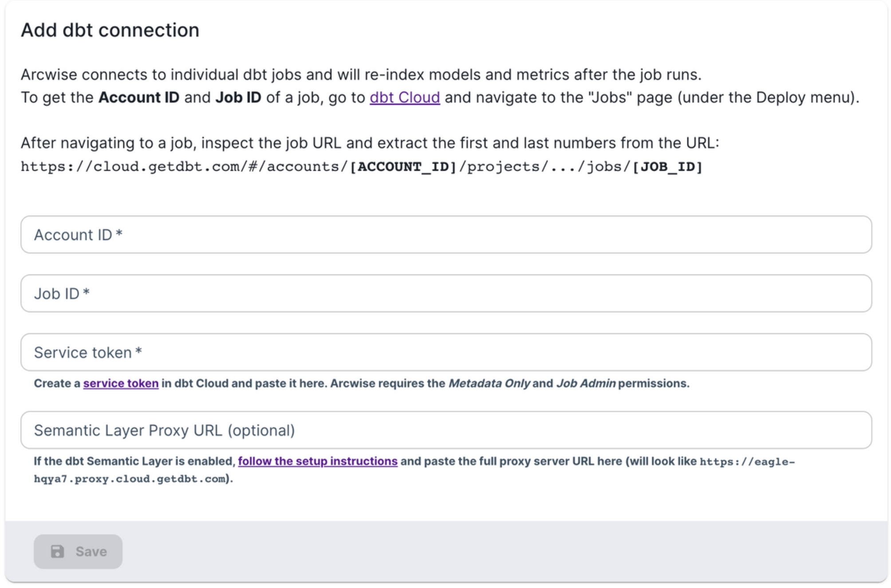This screenshot has height=588, width=891.
Task: Follow the setup instructions link
Action: click(x=317, y=461)
